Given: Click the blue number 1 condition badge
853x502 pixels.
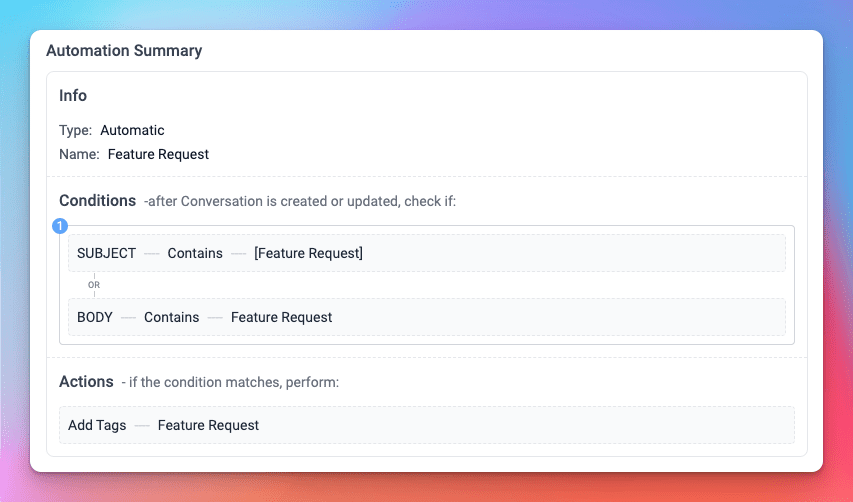Looking at the screenshot, I should [x=60, y=226].
